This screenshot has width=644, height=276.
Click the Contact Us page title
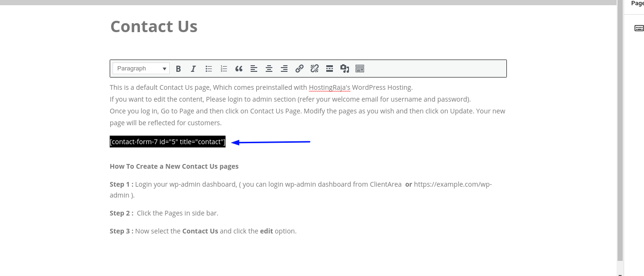154,26
